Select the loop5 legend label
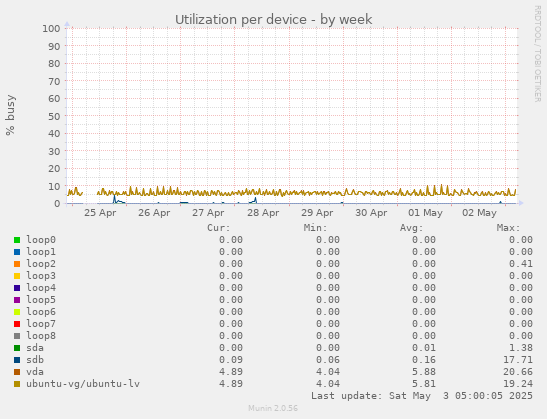The image size is (547, 419). (41, 299)
